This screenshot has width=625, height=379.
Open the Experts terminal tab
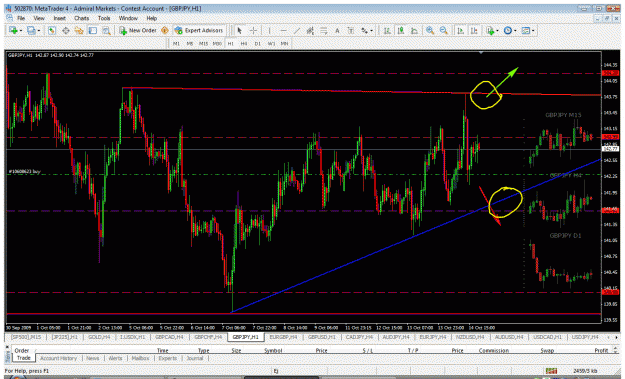(x=168, y=358)
